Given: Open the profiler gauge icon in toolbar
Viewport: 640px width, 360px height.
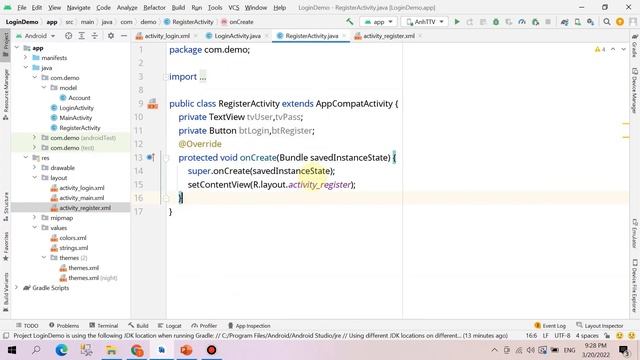Looking at the screenshot, I should pyautogui.click(x=522, y=22).
